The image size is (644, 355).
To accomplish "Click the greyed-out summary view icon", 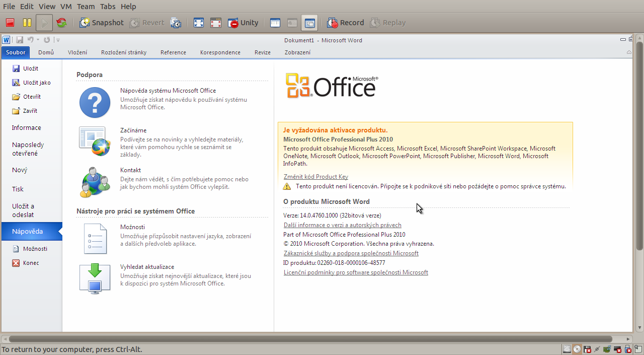I will coord(292,23).
